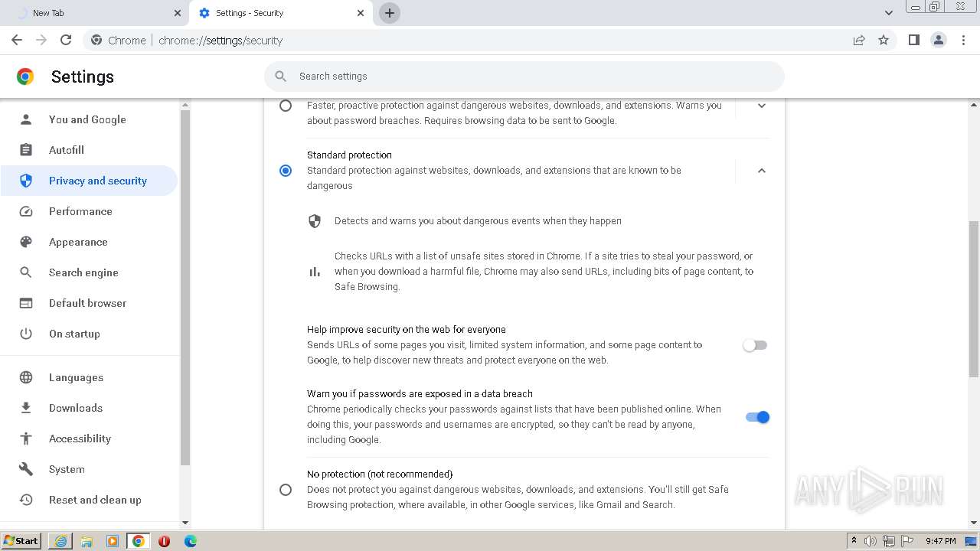980x551 pixels.
Task: Click the You and Google person icon
Action: 26,119
